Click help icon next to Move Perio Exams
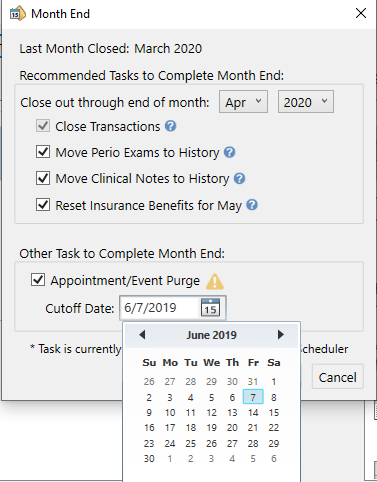The width and height of the screenshot is (377, 482). (x=229, y=152)
